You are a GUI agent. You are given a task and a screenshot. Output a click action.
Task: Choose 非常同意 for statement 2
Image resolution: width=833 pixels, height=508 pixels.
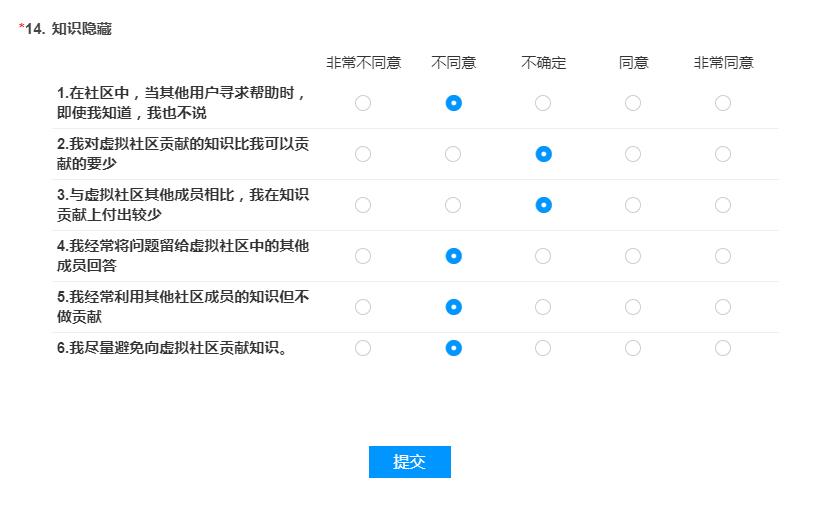click(x=723, y=154)
